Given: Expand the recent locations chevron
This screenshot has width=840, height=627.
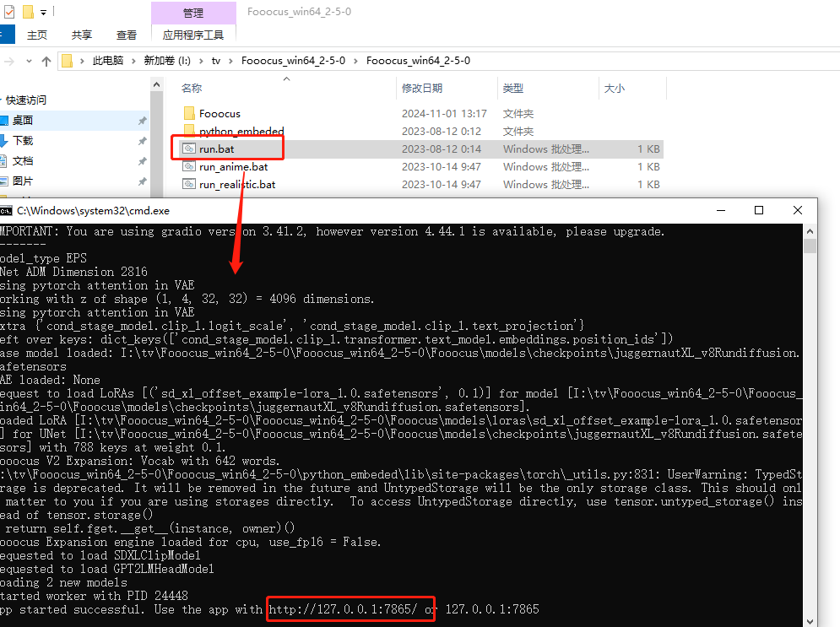Looking at the screenshot, I should pyautogui.click(x=28, y=61).
